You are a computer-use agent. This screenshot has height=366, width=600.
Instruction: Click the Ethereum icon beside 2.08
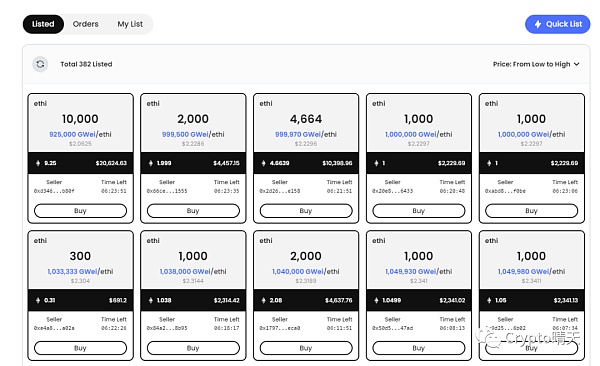264,301
